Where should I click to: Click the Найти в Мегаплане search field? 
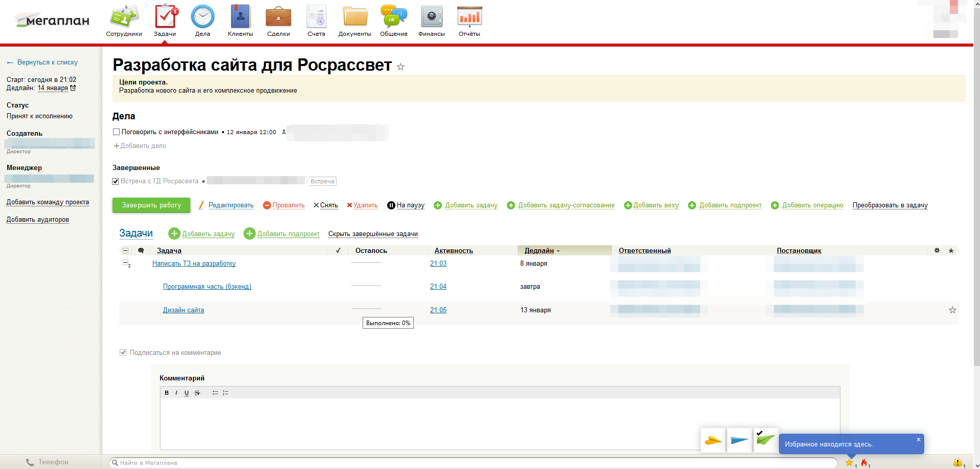pos(474,463)
